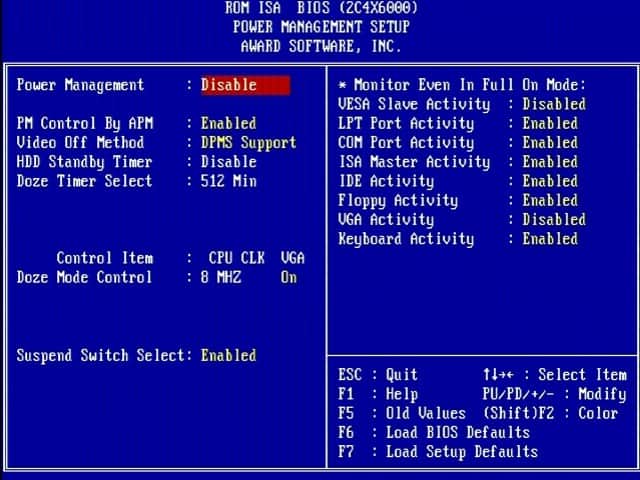Click the F7 : Load Setup Defaults entry
The width and height of the screenshot is (640, 480).
(438, 452)
